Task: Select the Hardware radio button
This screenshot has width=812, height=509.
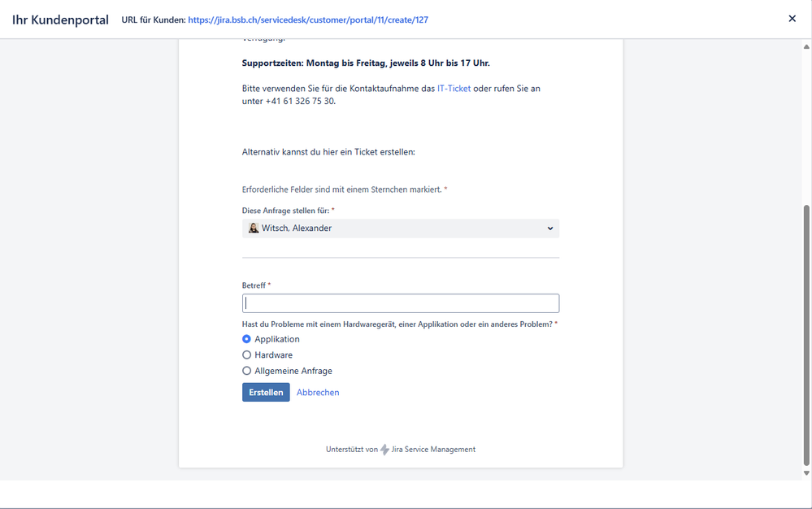Action: pos(246,355)
